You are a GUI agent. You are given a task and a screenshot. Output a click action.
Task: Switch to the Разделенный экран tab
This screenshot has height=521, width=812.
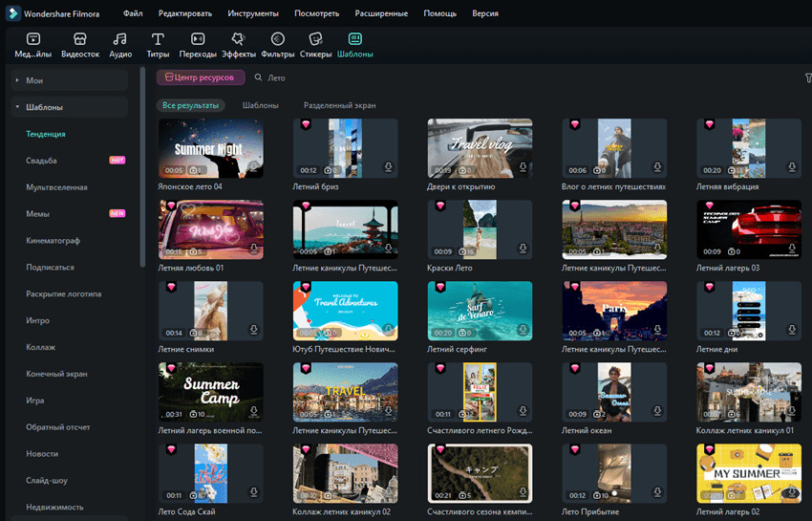[x=339, y=105]
